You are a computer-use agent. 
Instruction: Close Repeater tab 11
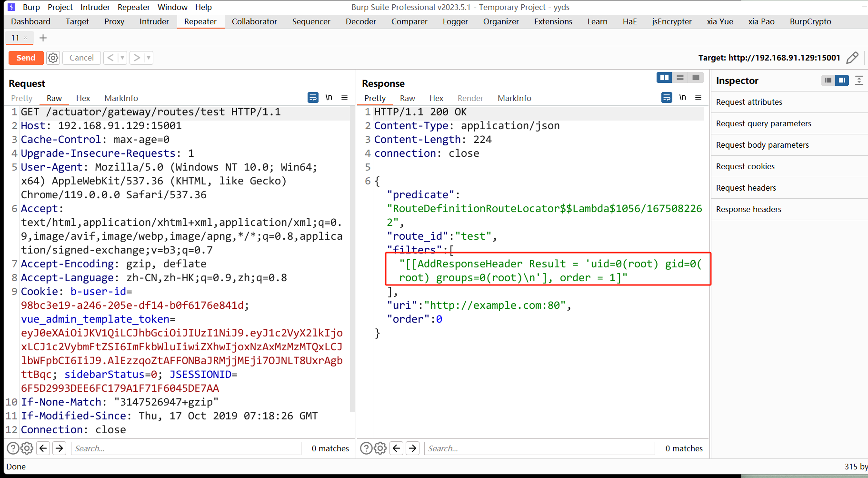pyautogui.click(x=26, y=38)
